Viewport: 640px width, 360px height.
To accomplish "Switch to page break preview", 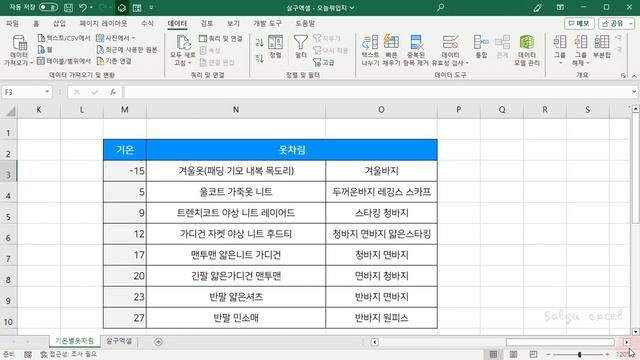I will tap(533, 354).
